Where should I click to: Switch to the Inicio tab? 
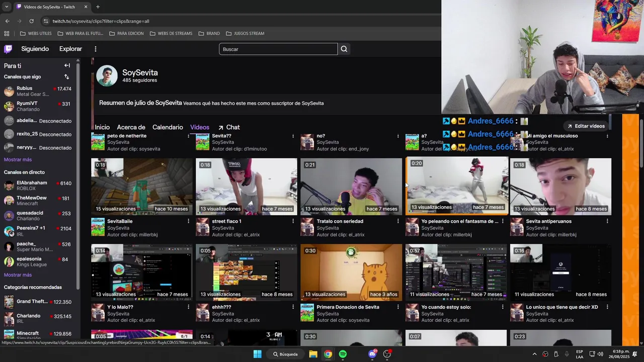pos(102,127)
